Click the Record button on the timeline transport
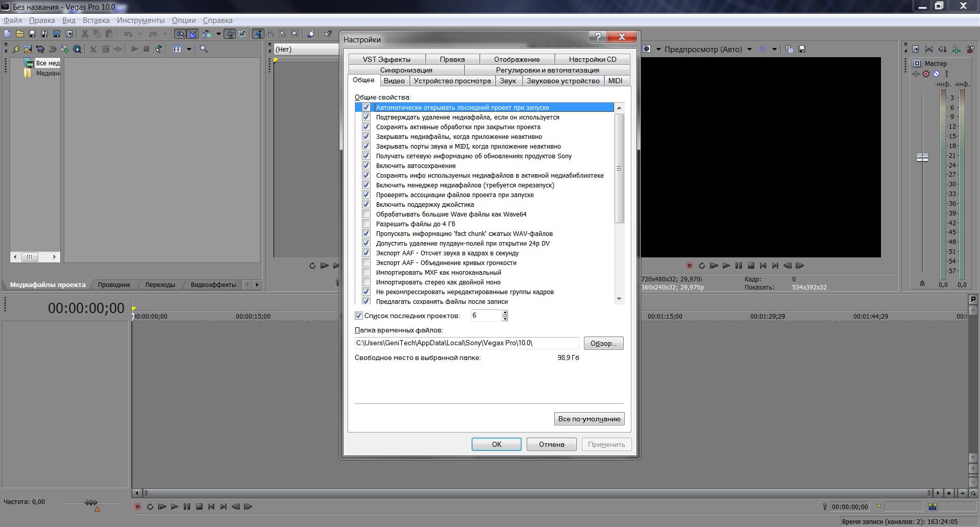The height and width of the screenshot is (527, 980). (138, 507)
